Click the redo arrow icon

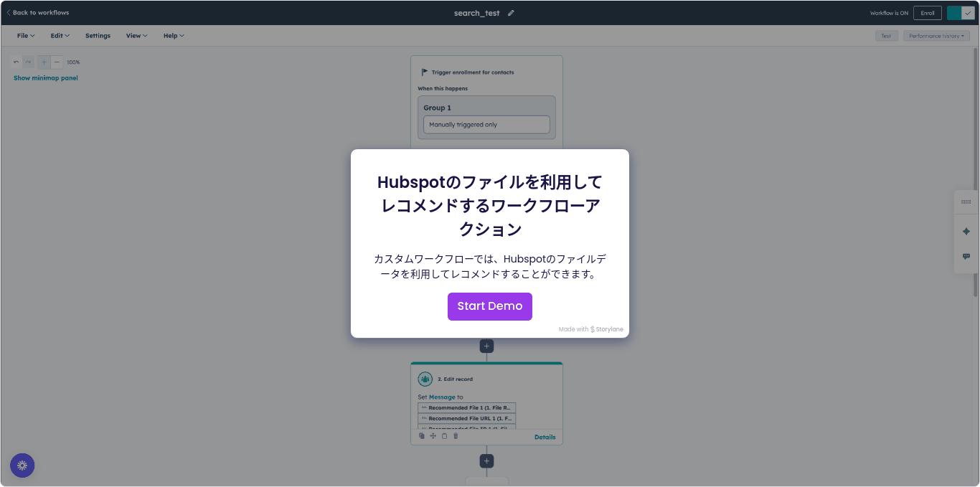pos(28,62)
